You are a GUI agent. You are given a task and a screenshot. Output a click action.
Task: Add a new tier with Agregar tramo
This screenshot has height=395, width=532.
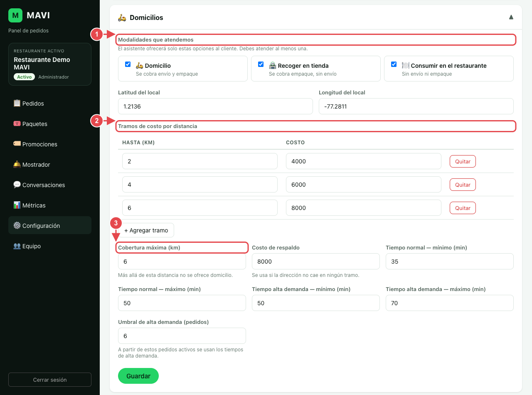tap(146, 230)
